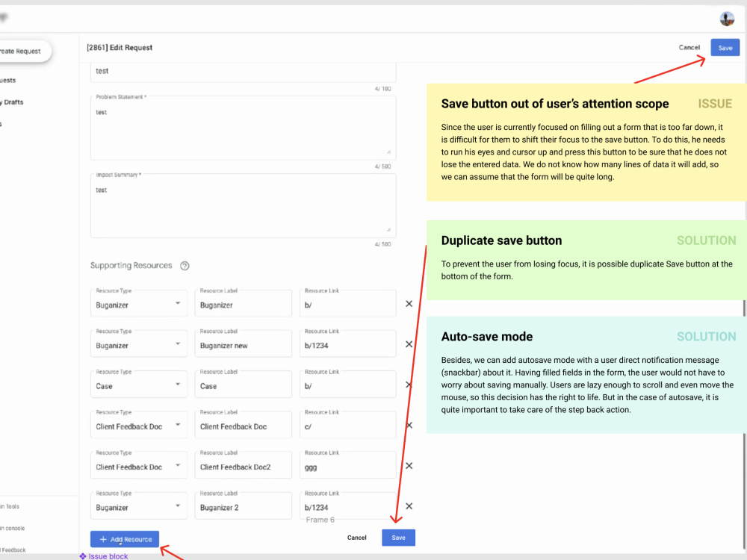Click the ISSUE label on yellow note
Screen dimensions: 747x560
tap(715, 104)
